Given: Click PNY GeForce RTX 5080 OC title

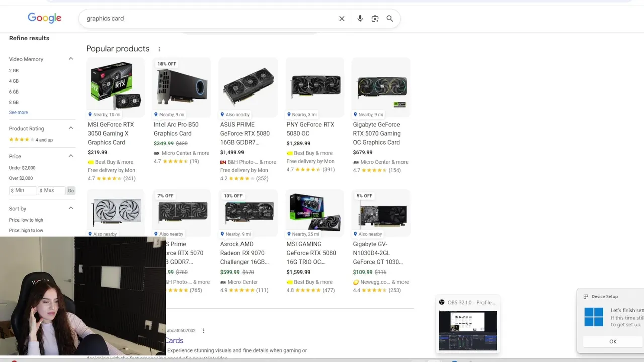Looking at the screenshot, I should 310,129.
